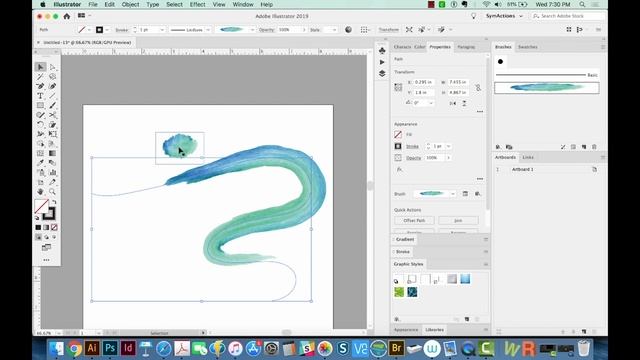Open the Layers panel icon in the dock
Image resolution: width=640 pixels, height=360 pixels.
382,73
